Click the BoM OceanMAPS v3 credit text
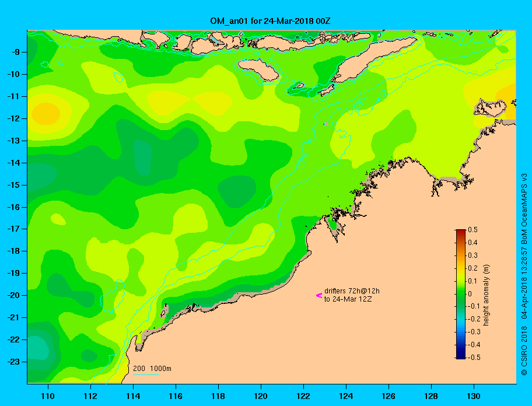532x406 pixels. point(524,209)
